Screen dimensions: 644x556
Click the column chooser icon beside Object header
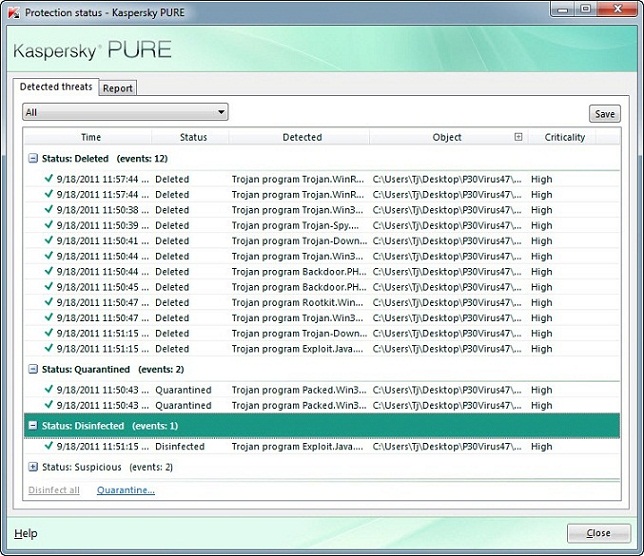click(x=518, y=137)
